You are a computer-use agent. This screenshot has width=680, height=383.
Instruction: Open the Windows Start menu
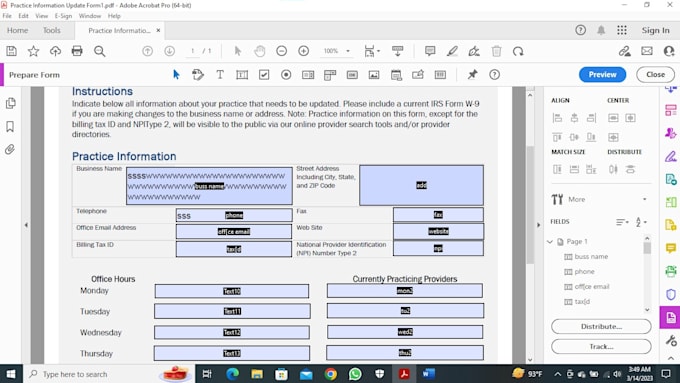click(10, 374)
